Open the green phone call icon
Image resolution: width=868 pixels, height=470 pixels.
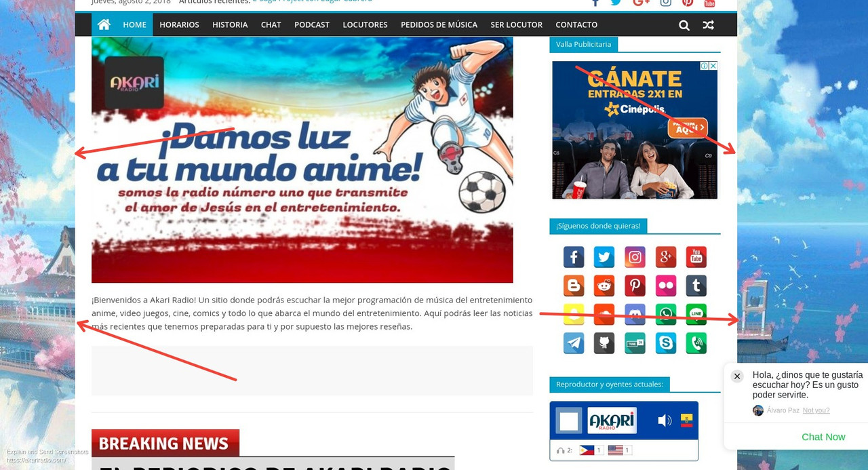(x=696, y=343)
